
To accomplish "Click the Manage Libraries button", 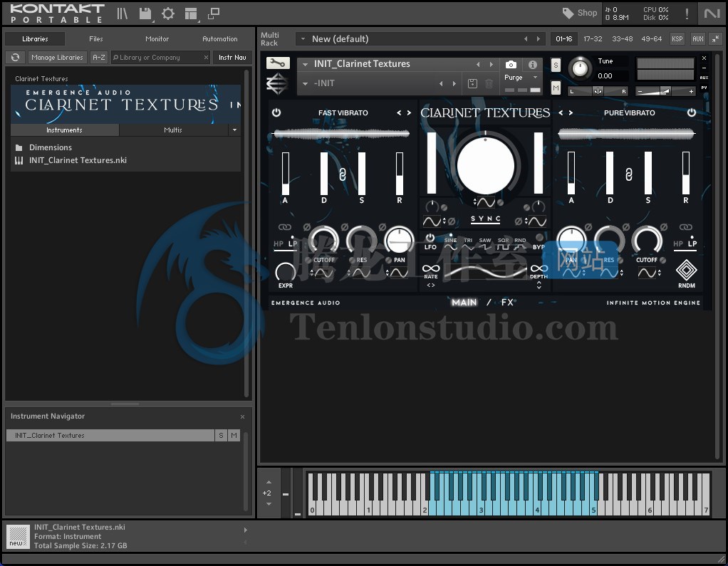I will click(57, 57).
